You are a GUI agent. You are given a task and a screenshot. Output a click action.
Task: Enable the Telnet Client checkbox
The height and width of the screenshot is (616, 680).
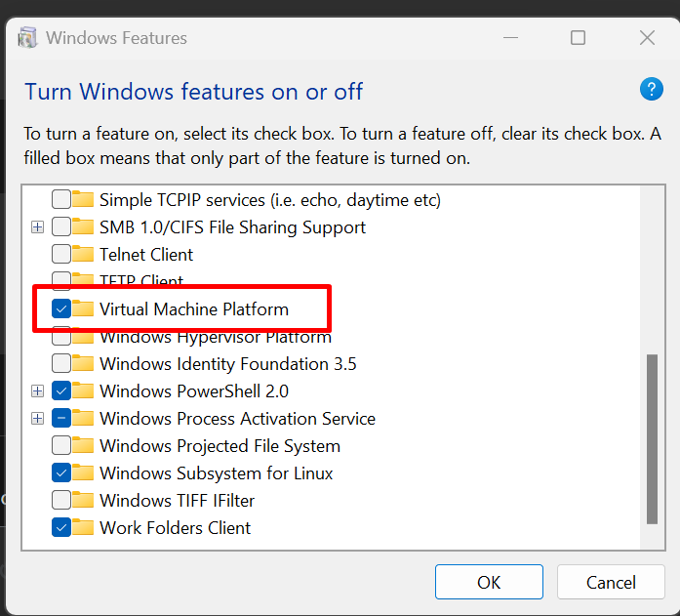coord(61,254)
